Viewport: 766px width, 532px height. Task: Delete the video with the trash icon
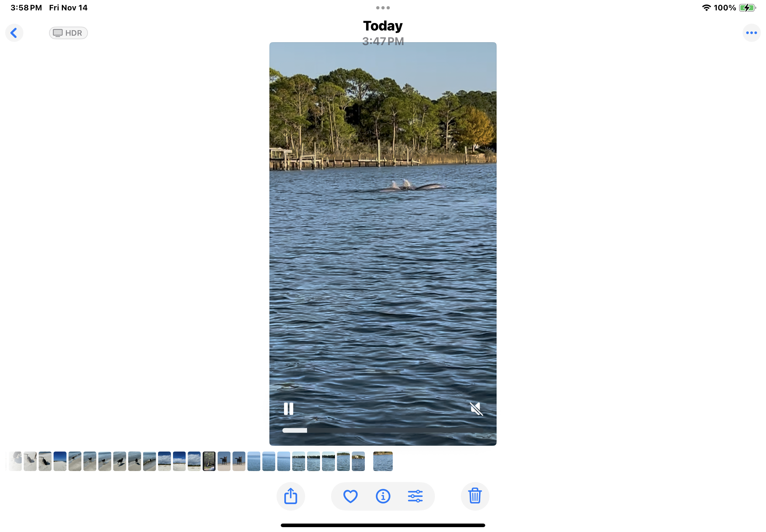point(475,496)
